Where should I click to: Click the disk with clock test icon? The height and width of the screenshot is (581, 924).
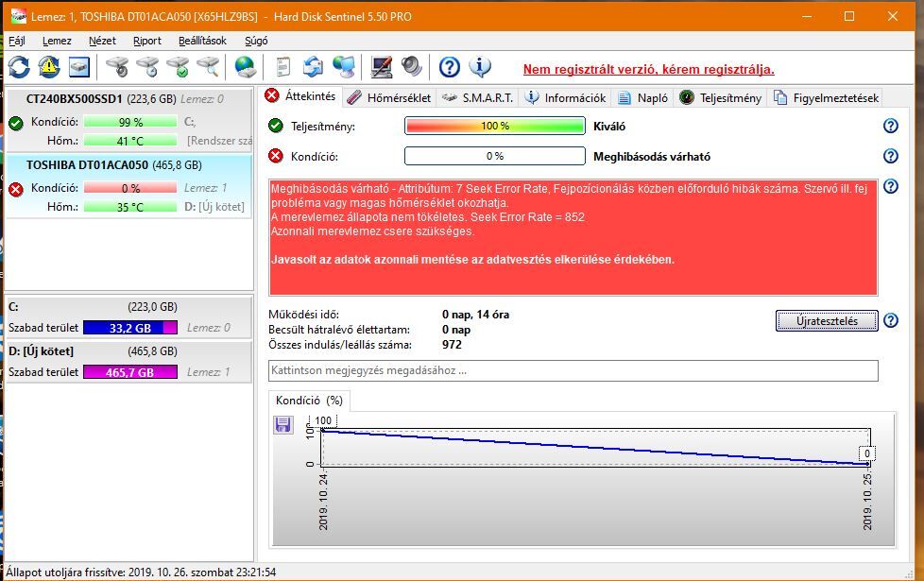(x=147, y=67)
